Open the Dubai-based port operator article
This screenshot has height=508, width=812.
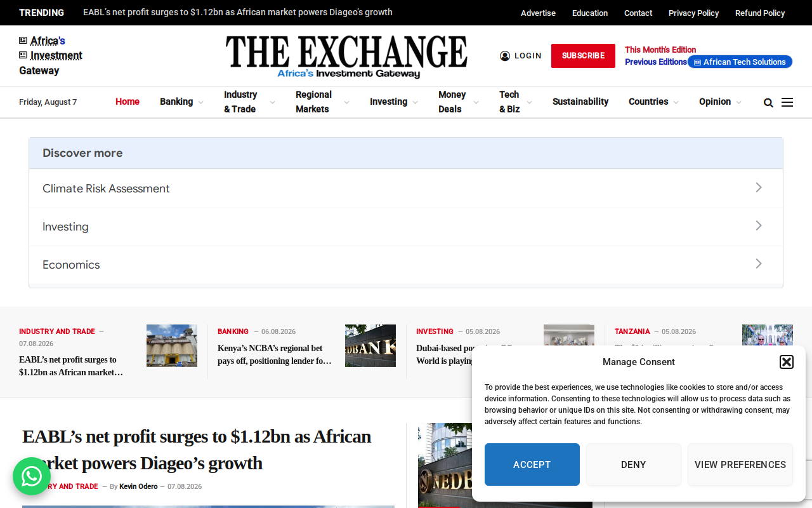click(x=444, y=354)
